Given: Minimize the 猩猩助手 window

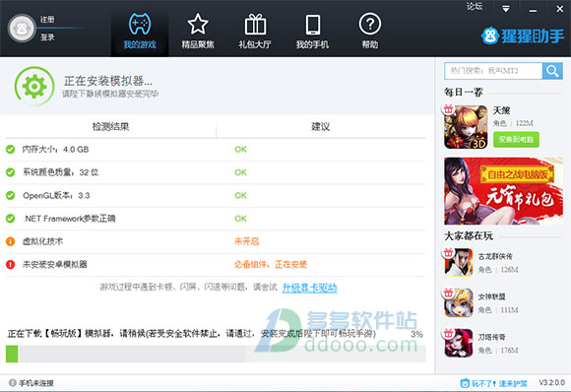Looking at the screenshot, I should click(x=533, y=10).
